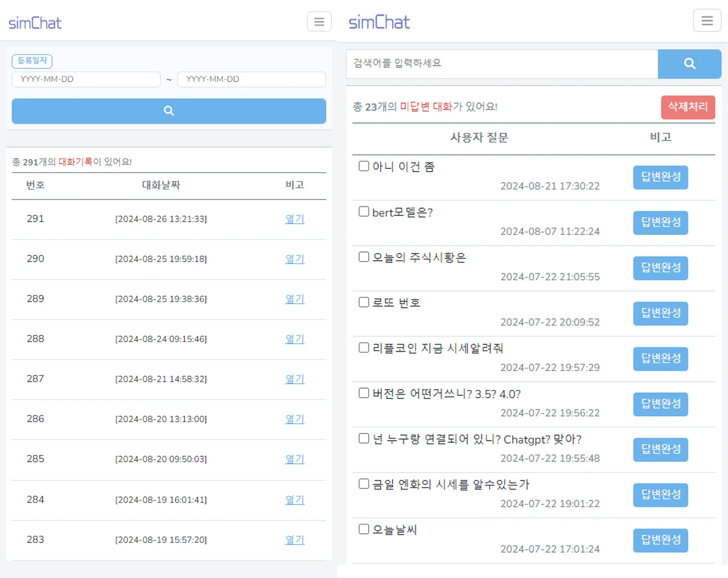Image resolution: width=728 pixels, height=578 pixels.
Task: Click magnifier button next to keyword search field
Action: click(x=689, y=64)
